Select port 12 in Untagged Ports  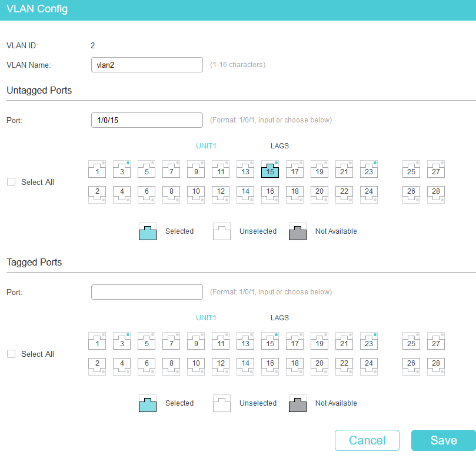pyautogui.click(x=221, y=195)
